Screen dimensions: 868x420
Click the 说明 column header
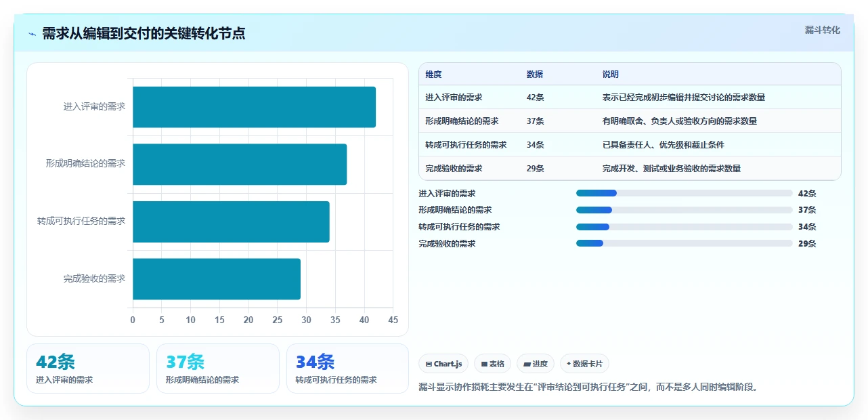pyautogui.click(x=610, y=75)
